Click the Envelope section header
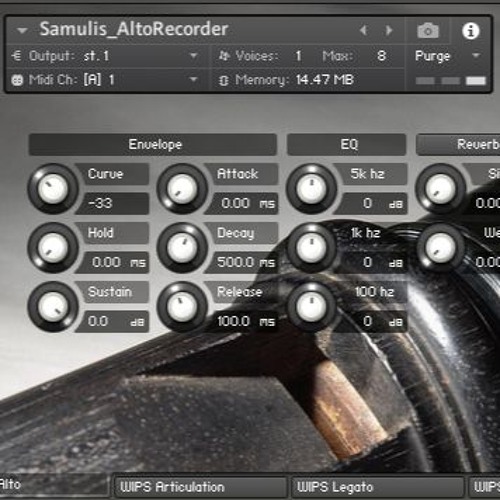 [153, 144]
